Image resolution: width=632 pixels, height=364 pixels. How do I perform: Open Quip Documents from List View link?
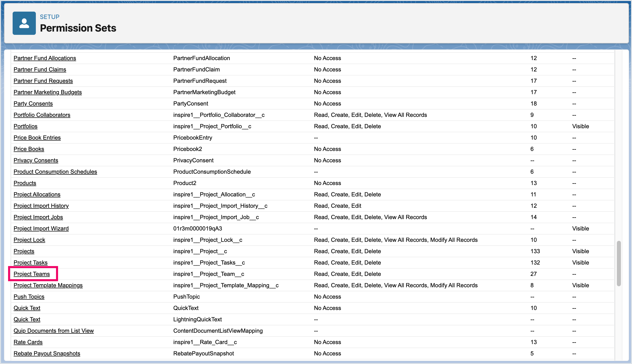click(54, 331)
